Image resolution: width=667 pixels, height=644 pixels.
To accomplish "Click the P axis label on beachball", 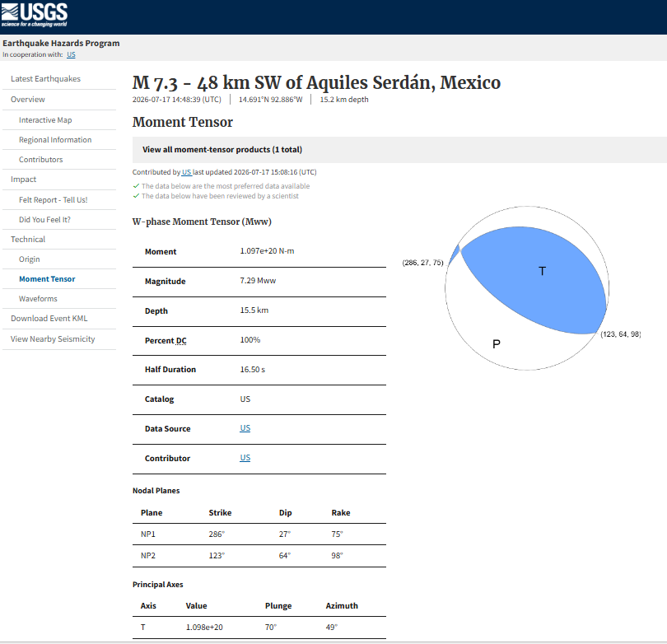I will tap(496, 343).
